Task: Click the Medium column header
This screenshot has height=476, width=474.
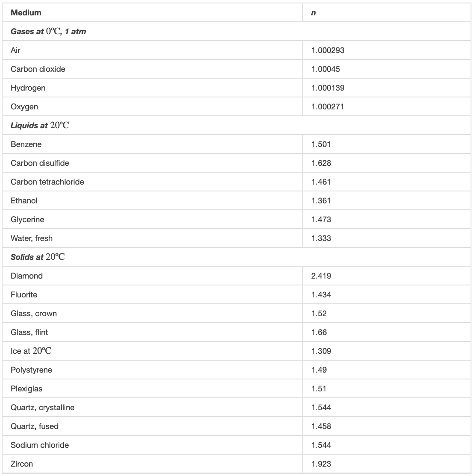Action: [26, 13]
